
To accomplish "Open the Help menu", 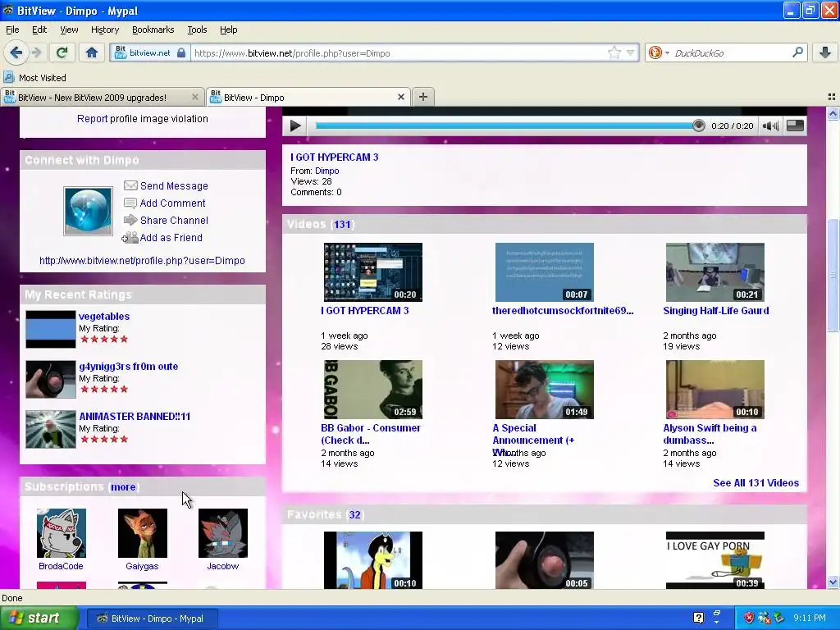I will pyautogui.click(x=228, y=30).
